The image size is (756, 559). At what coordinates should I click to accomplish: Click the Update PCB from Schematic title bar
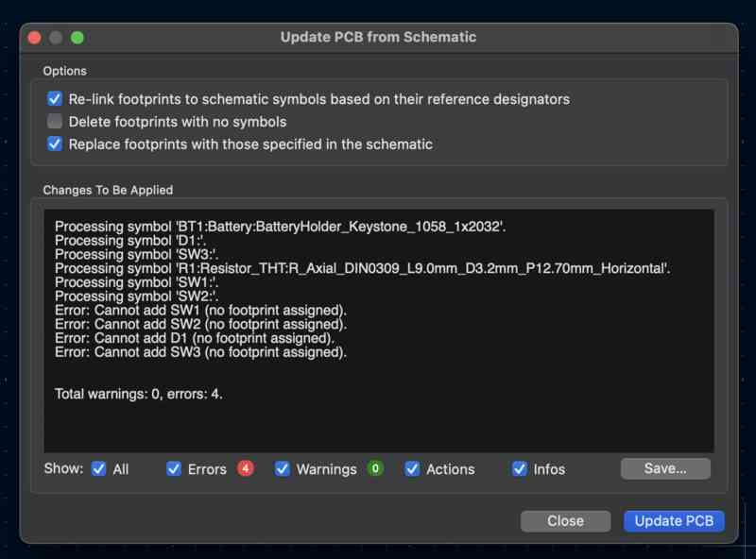378,38
